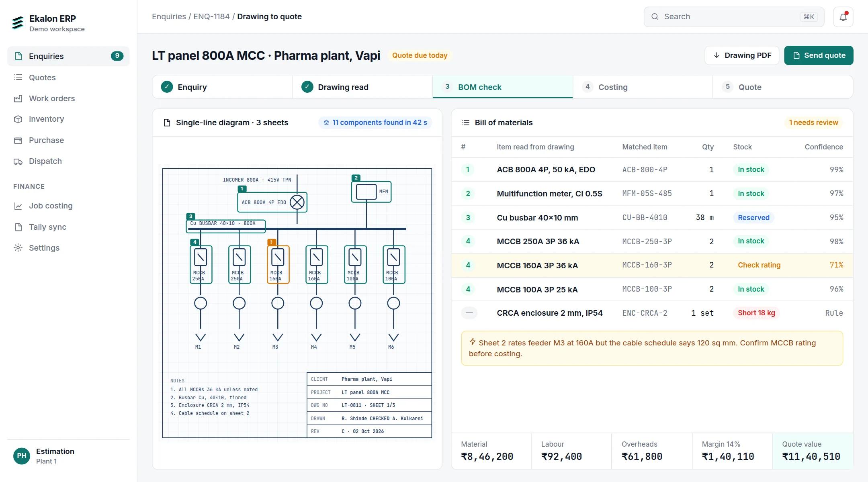Image resolution: width=868 pixels, height=482 pixels.
Task: Click the 'Check rating' status
Action: click(x=759, y=265)
